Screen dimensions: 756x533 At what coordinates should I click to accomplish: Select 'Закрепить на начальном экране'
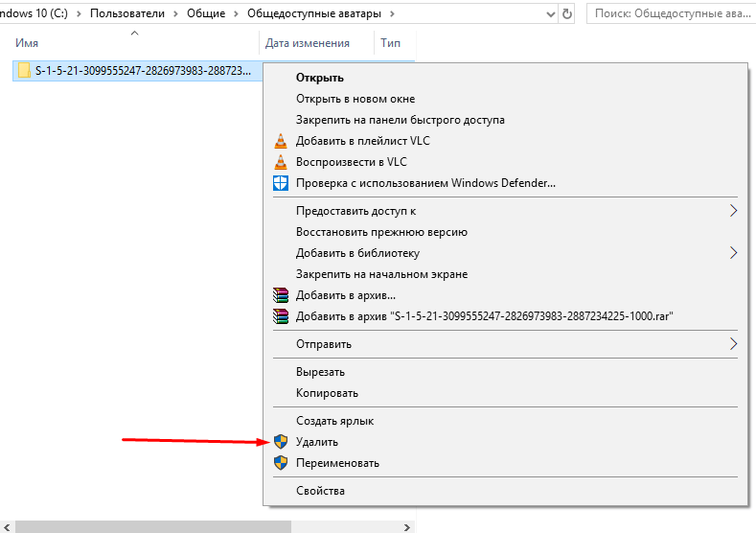pyautogui.click(x=381, y=274)
